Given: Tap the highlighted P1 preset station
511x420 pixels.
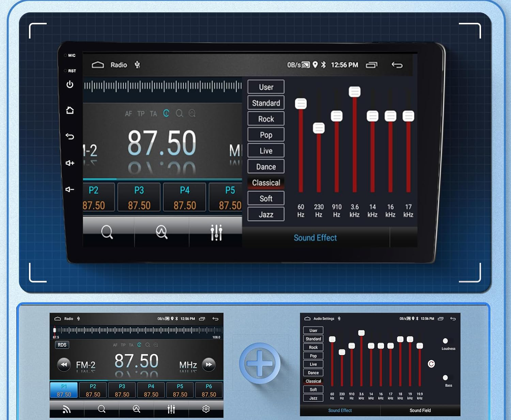Looking at the screenshot, I should [64, 390].
